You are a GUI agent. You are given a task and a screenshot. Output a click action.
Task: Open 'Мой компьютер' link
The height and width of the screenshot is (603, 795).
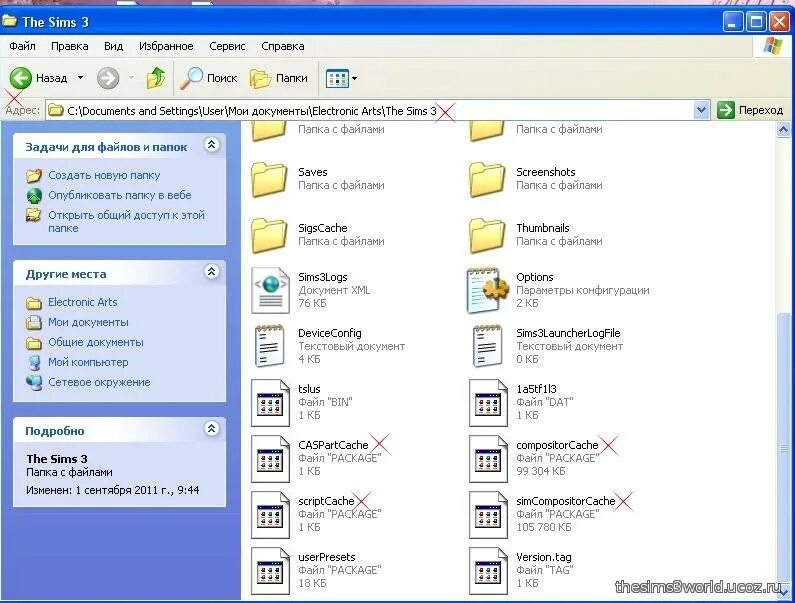(x=88, y=362)
